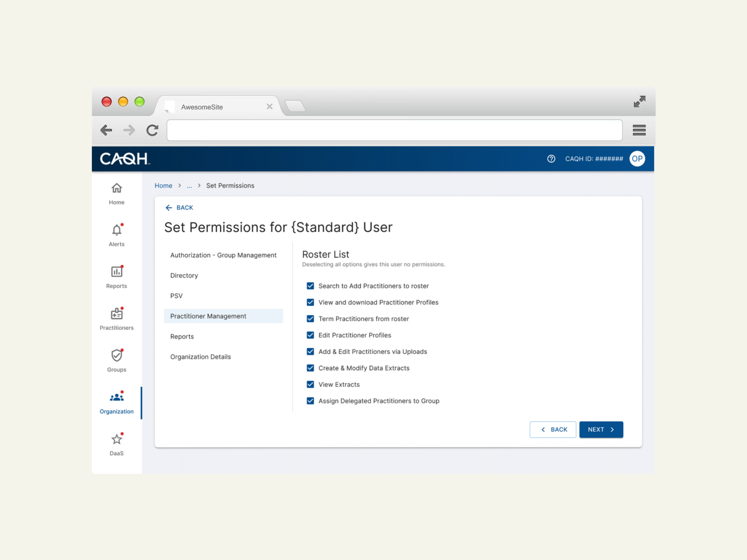This screenshot has height=560, width=747.
Task: Open the Groups shield icon
Action: (117, 355)
